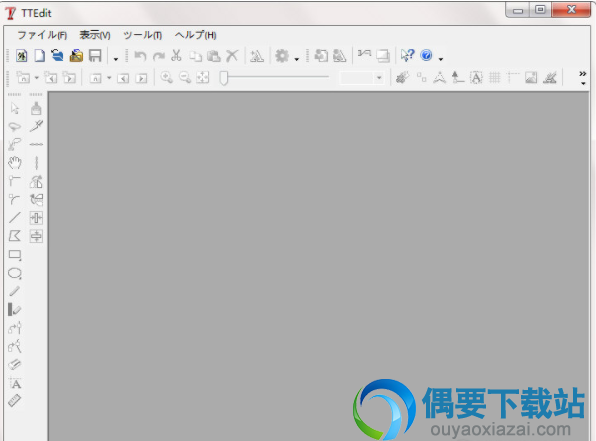Select the arrow selection tool
Viewport: 596px width, 441px height.
pos(15,109)
